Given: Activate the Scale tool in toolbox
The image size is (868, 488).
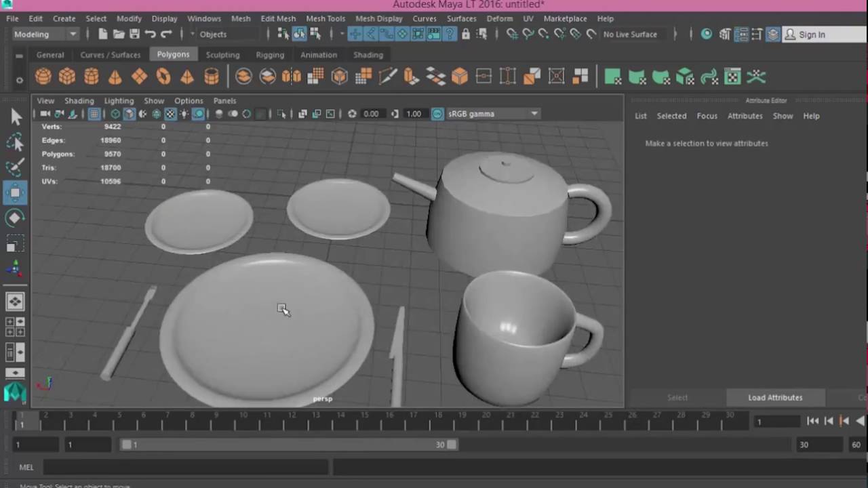Looking at the screenshot, I should click(x=16, y=243).
